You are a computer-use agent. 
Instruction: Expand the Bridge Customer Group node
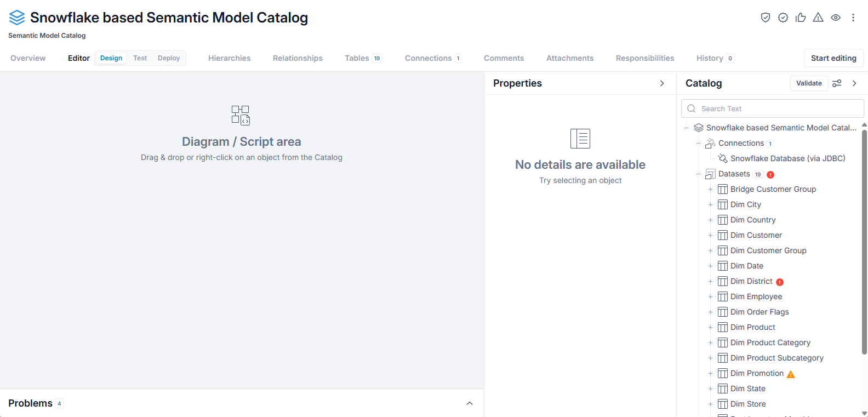coord(710,190)
